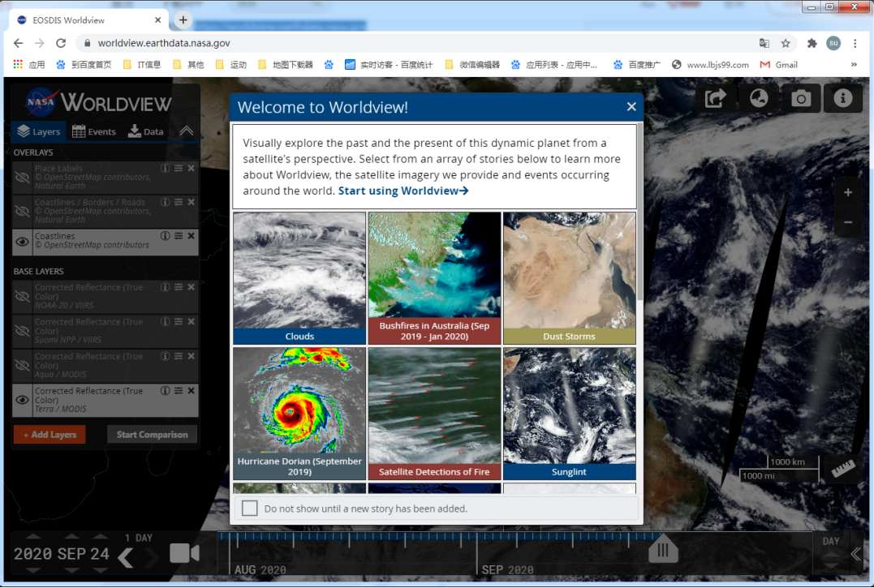Click the video camera animation icon
The image size is (874, 588).
(x=184, y=553)
